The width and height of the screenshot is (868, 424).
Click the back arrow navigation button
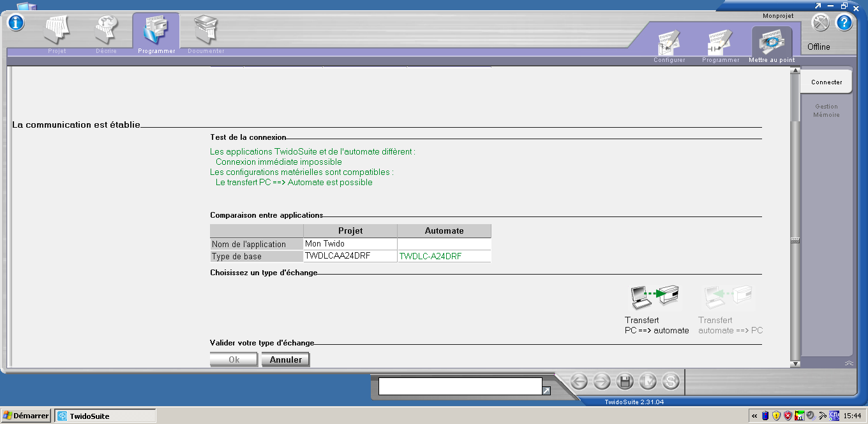coord(579,382)
